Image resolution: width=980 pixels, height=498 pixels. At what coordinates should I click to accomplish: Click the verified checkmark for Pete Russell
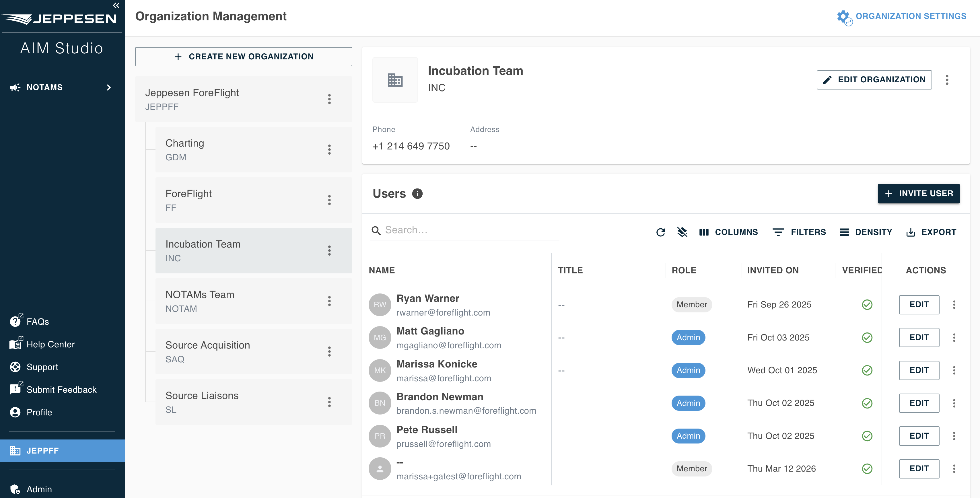(867, 436)
